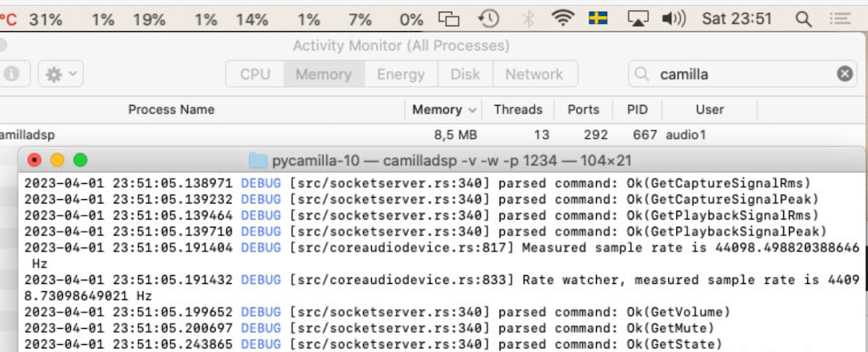
Task: Open the Swedish flag input source menu
Action: 597,19
